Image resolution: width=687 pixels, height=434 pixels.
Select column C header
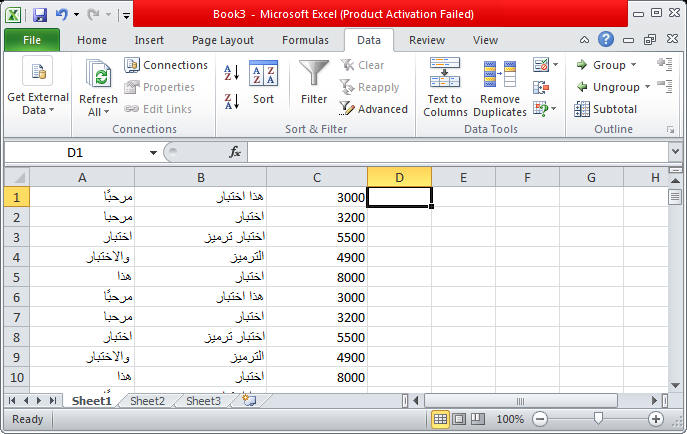coord(317,177)
